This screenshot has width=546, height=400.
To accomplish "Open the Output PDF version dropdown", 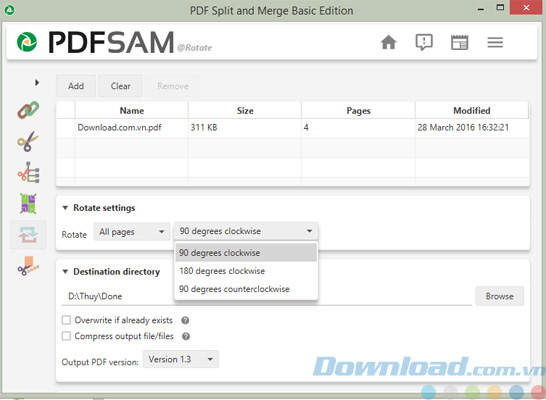I will [x=181, y=359].
